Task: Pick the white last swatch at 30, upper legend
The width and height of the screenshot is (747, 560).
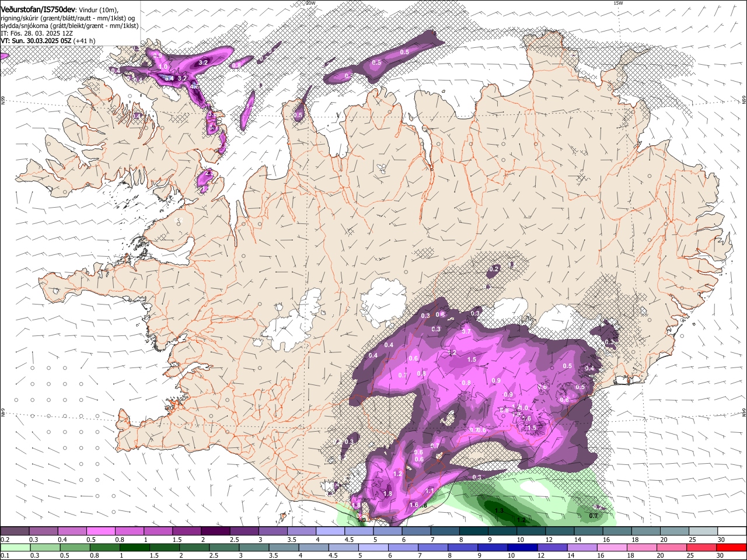Action: (732, 531)
